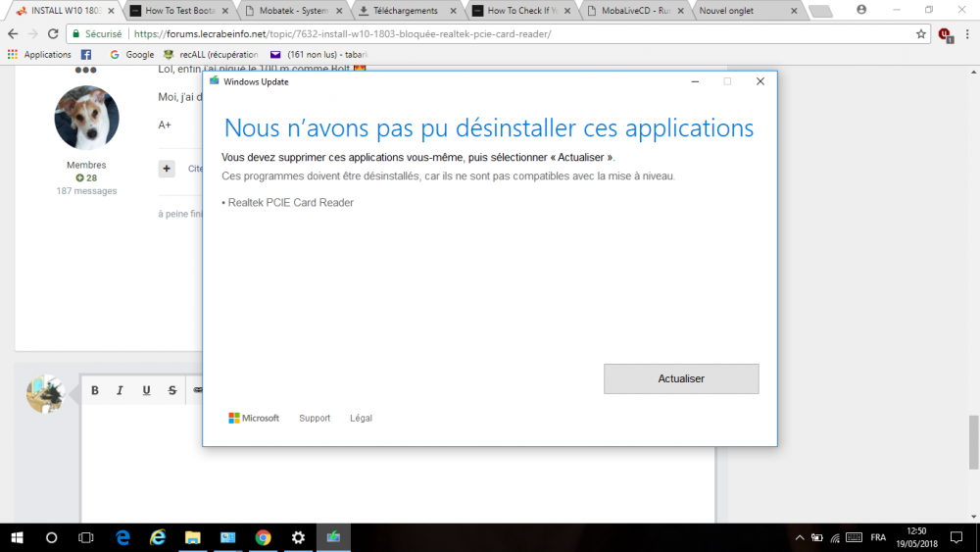Viewport: 980px width, 552px height.
Task: Check the battery status tray icon
Action: pyautogui.click(x=817, y=537)
